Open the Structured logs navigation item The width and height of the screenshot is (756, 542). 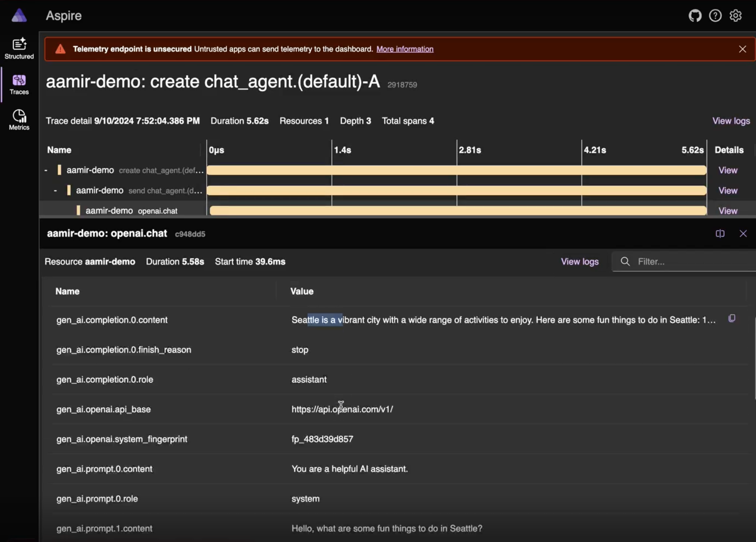[x=19, y=48]
